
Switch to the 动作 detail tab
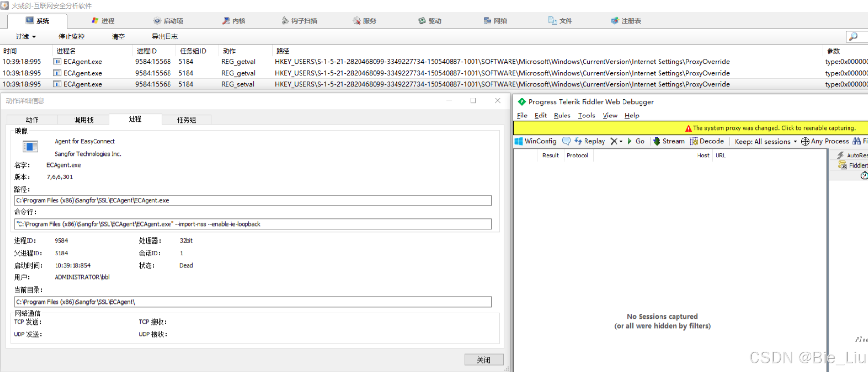point(32,120)
